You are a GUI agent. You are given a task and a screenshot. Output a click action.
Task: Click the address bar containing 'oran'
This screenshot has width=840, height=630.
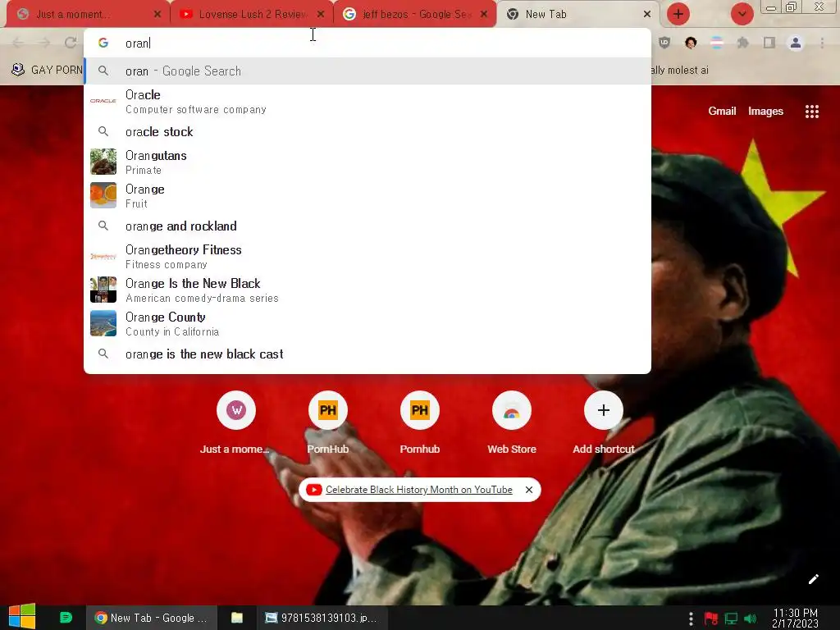(x=367, y=43)
